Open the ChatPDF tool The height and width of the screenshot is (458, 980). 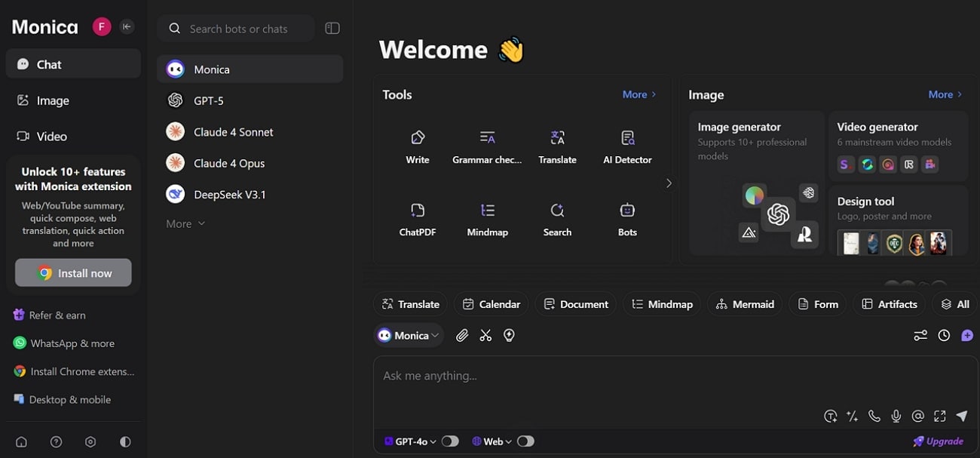point(418,220)
